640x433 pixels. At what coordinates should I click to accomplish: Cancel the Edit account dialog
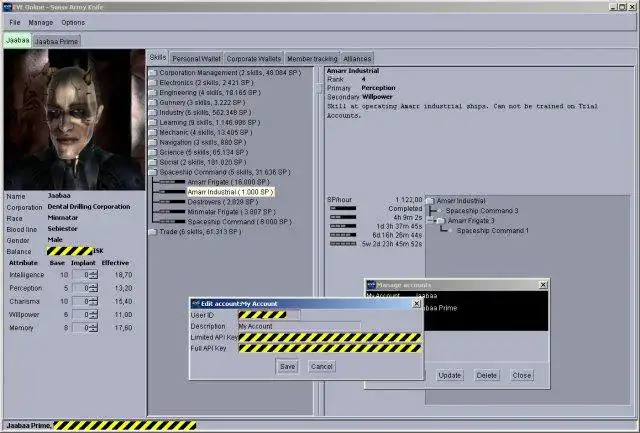tap(322, 366)
